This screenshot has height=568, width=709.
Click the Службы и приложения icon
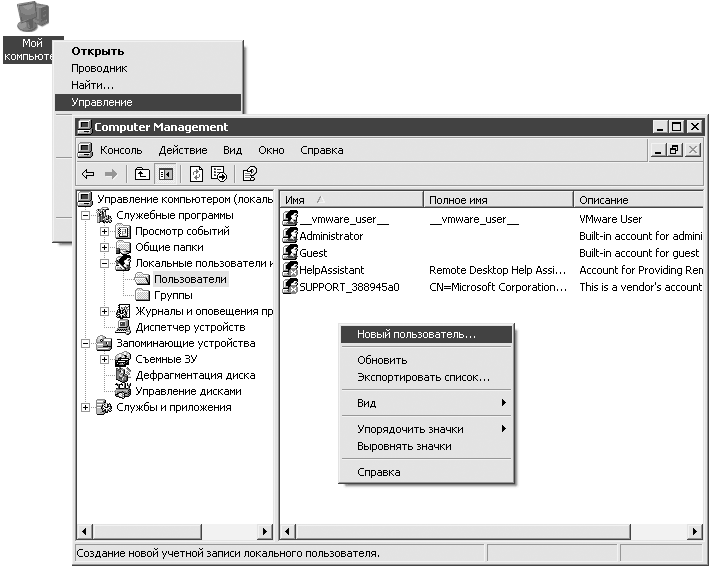pyautogui.click(x=104, y=407)
